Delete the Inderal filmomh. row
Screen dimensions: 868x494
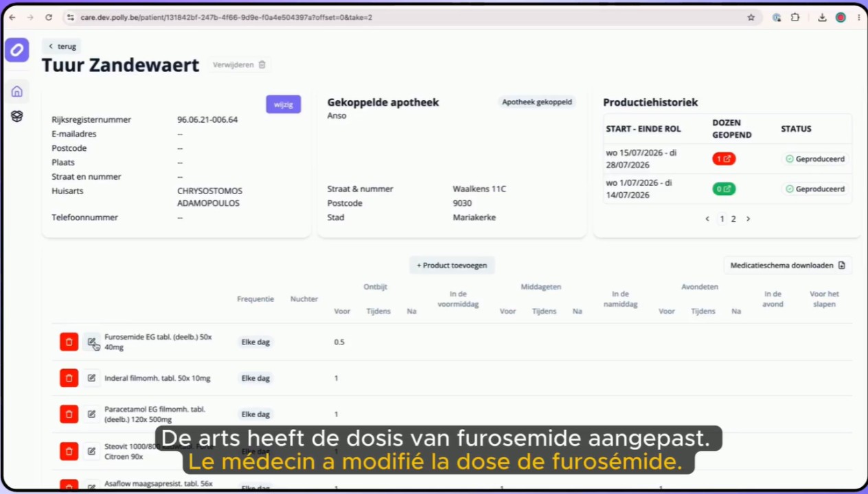69,378
